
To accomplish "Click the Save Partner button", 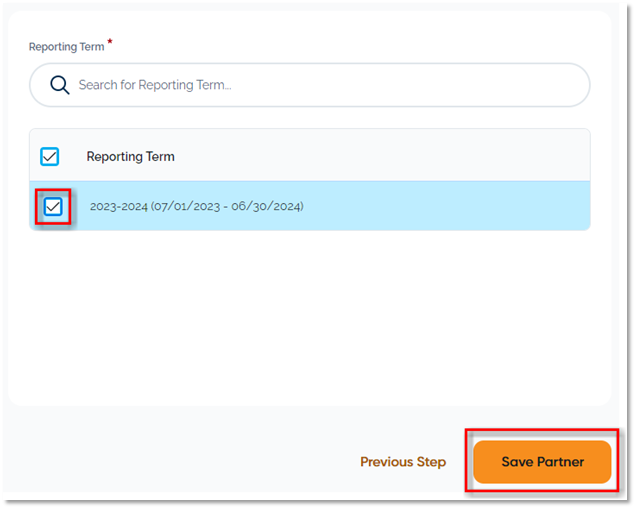I will click(542, 462).
